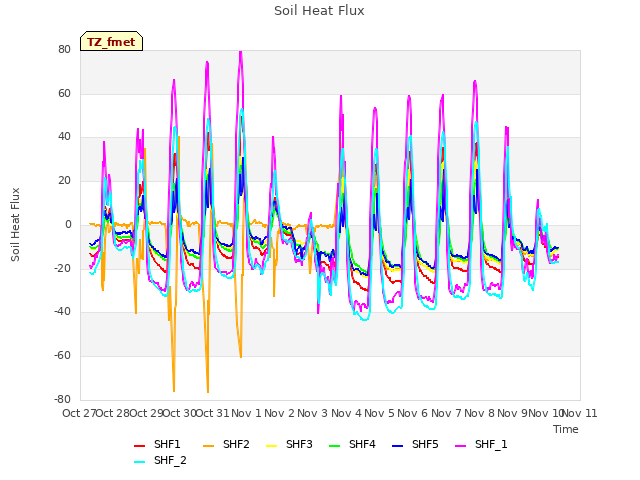The height and width of the screenshot is (480, 640).
Task: Click the 40 y-axis tick label
Action: (64, 137)
